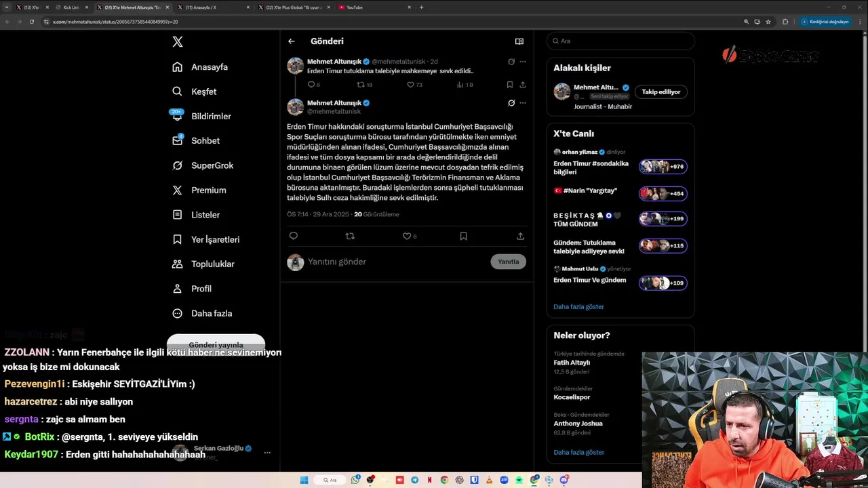
Task: Open more options menu on main post
Action: click(522, 103)
